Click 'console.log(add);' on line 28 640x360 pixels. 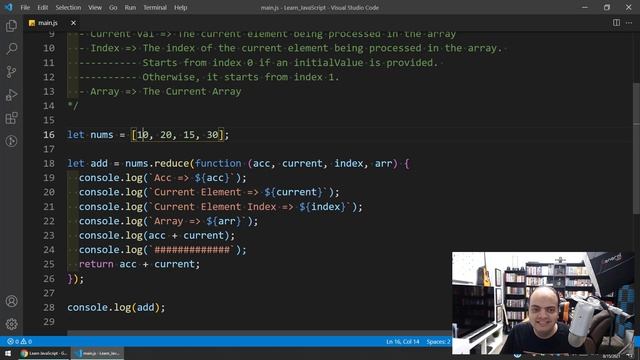click(116, 307)
